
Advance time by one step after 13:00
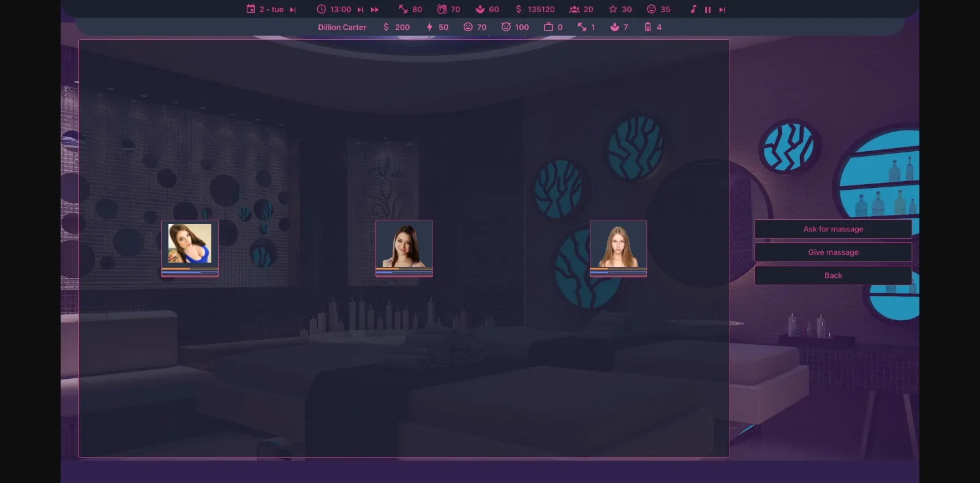click(360, 10)
